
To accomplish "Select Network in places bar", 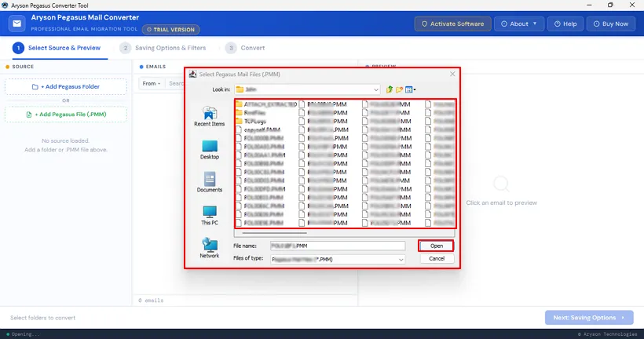I will click(x=210, y=248).
